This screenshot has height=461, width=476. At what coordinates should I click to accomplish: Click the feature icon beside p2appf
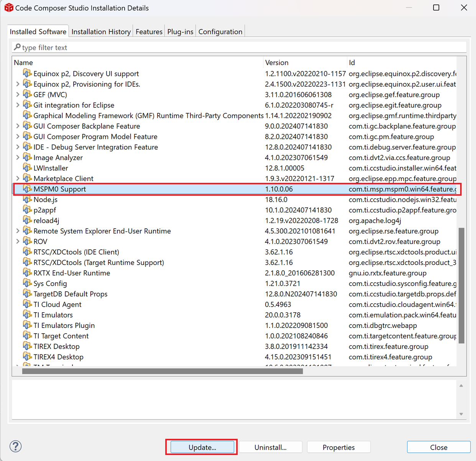(27, 210)
